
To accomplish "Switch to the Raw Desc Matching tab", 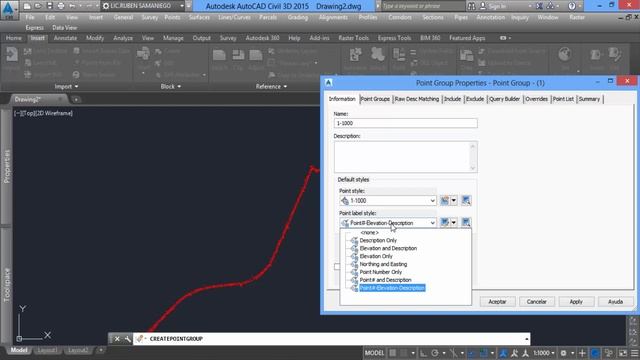I will coord(417,99).
